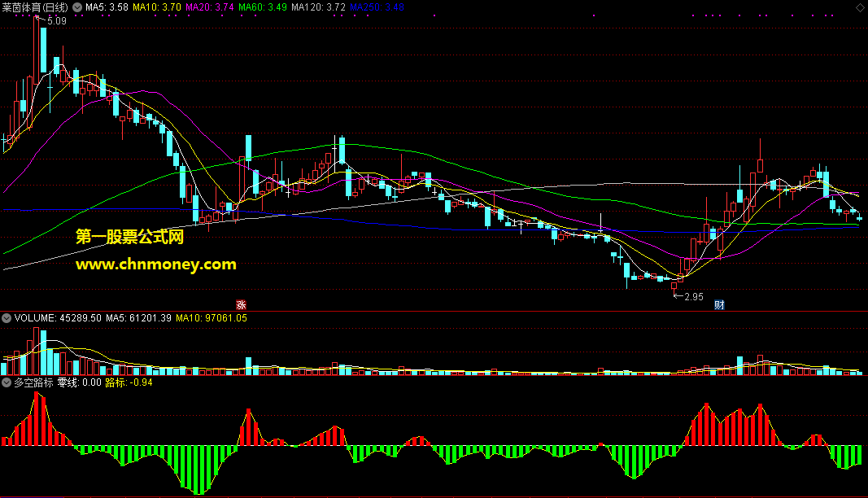Image resolution: width=868 pixels, height=498 pixels.
Task: Click the diamond icon in the top right corner
Action: 860,7
